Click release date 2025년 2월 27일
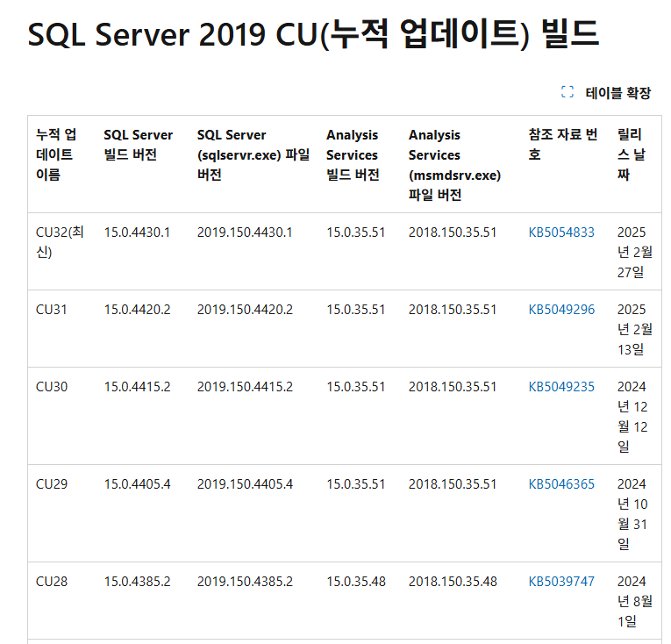Screen dimensions: 671x644 (x=635, y=252)
